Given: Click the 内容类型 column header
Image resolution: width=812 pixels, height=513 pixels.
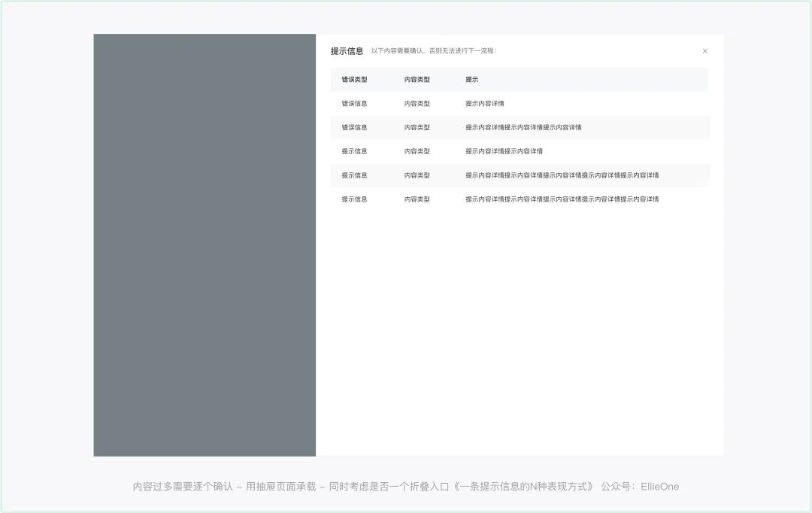Looking at the screenshot, I should point(417,80).
